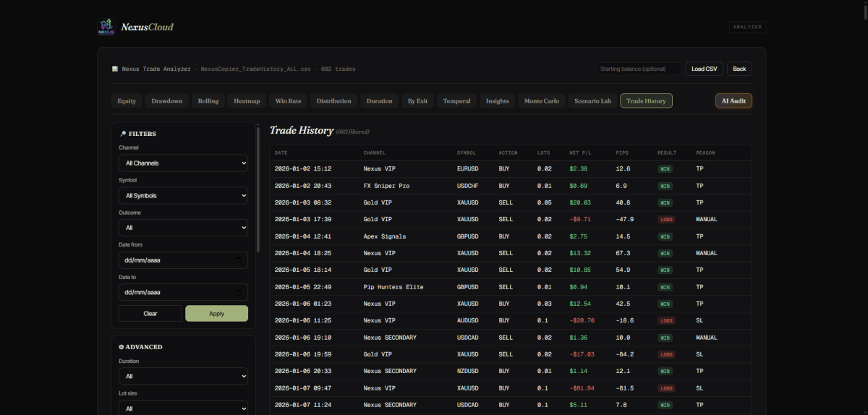Click the date 2026-01-07 11:24
The image size is (868, 415).
click(x=303, y=405)
